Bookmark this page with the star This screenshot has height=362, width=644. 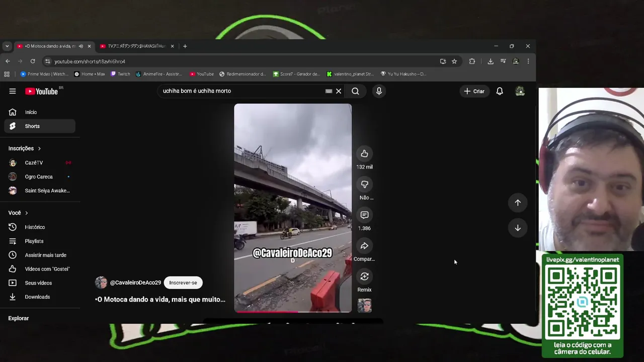pos(454,61)
